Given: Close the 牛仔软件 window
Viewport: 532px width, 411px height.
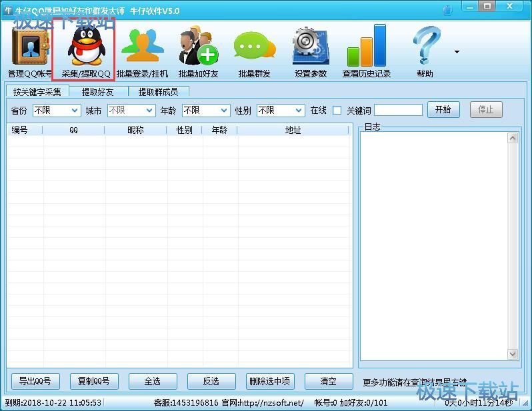Looking at the screenshot, I should tap(509, 7).
